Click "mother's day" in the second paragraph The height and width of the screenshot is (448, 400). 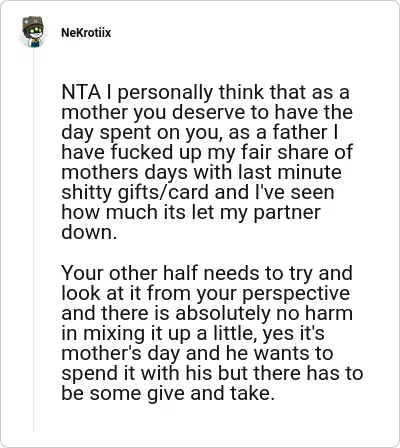tap(121, 354)
